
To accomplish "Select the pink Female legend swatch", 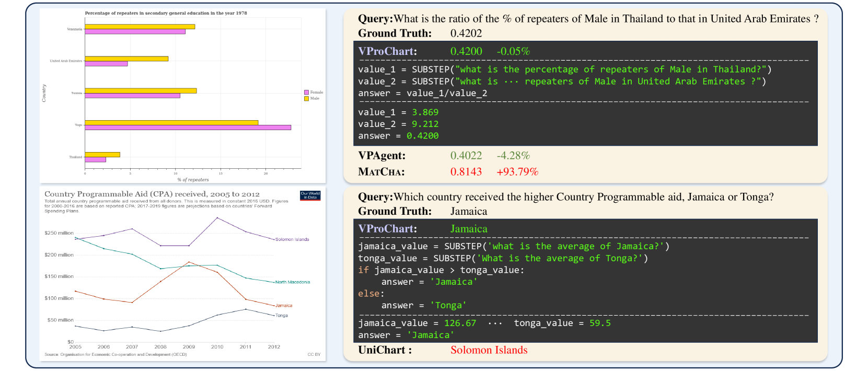I will [307, 92].
